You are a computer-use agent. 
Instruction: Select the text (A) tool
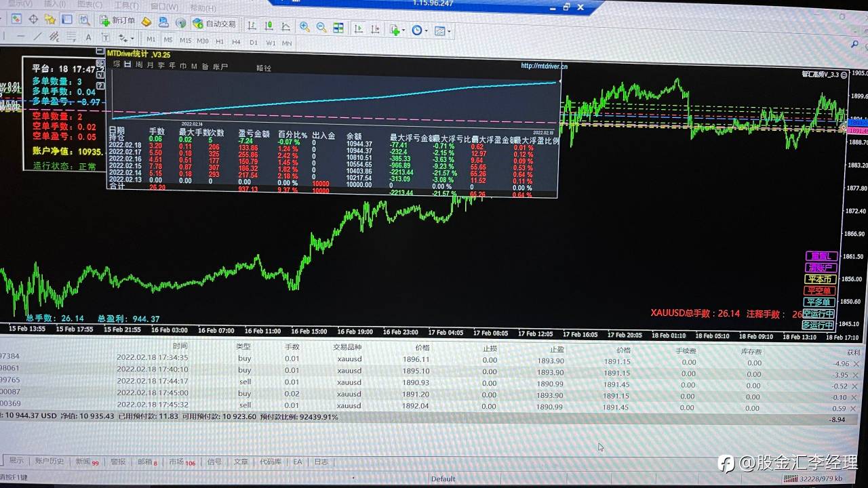(88, 37)
